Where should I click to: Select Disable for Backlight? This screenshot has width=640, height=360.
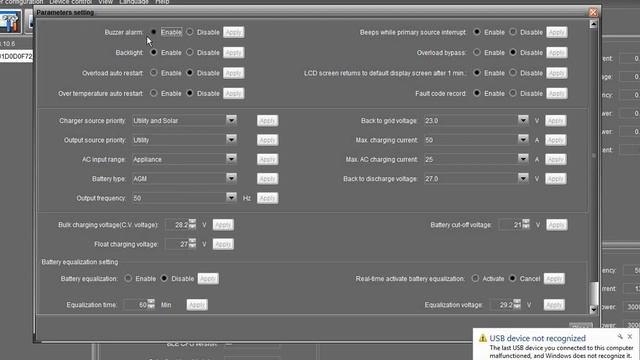(x=190, y=52)
